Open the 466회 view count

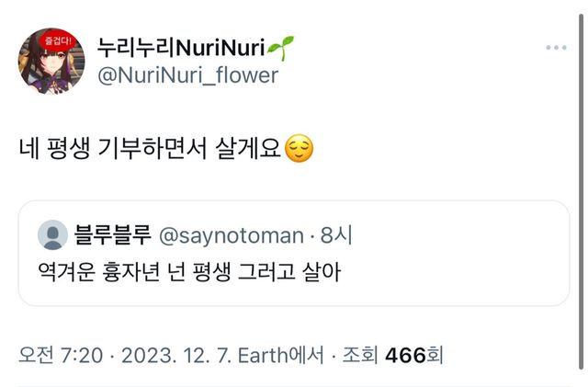pyautogui.click(x=414, y=355)
